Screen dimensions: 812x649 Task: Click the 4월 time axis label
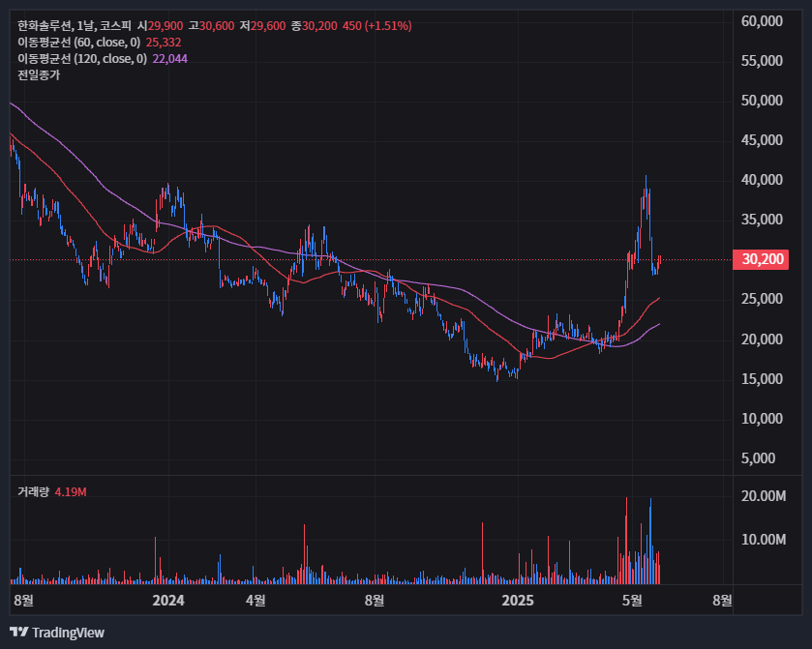pyautogui.click(x=256, y=601)
